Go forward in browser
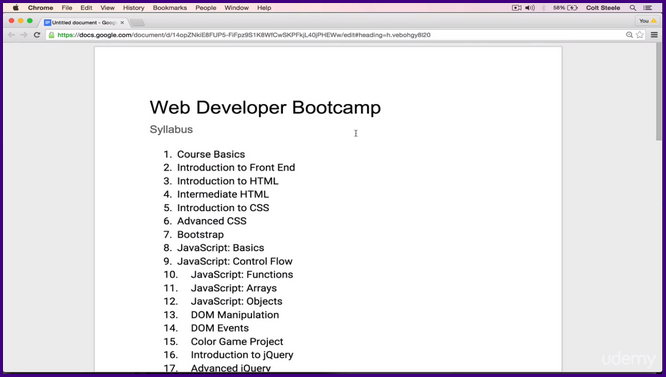 click(x=24, y=35)
